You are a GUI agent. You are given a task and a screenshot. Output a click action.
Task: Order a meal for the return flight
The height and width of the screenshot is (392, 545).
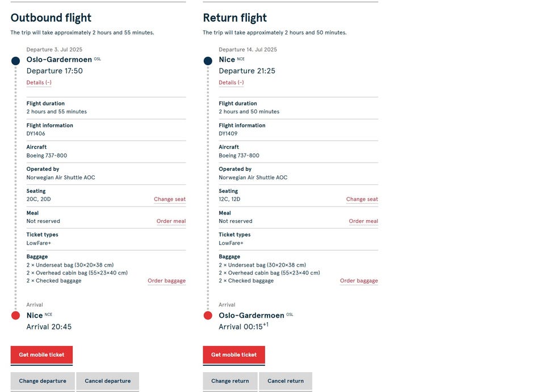coord(363,221)
